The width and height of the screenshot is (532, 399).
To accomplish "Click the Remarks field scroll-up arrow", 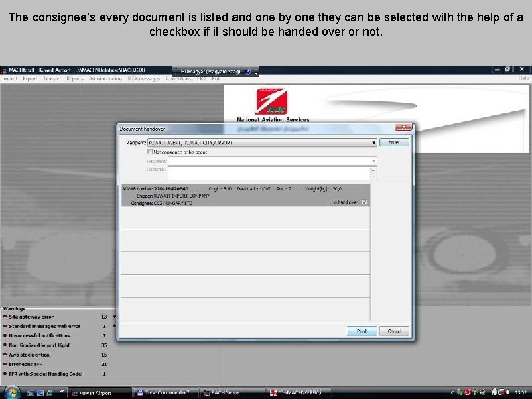I will click(x=373, y=170).
